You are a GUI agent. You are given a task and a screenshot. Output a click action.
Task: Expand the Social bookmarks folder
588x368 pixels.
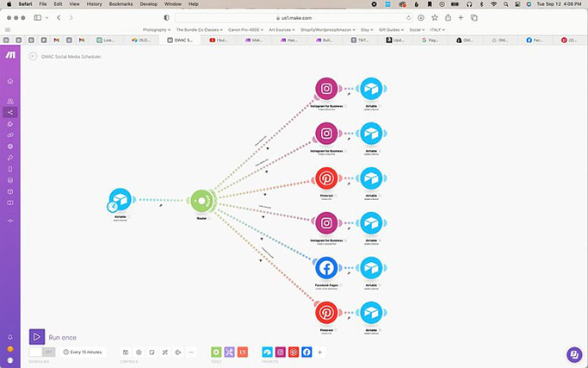coord(417,29)
